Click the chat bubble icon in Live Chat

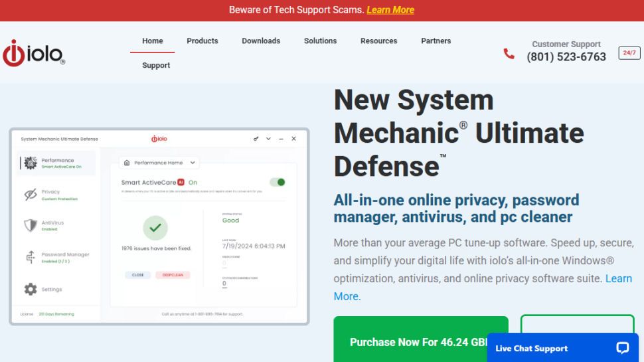(x=622, y=348)
